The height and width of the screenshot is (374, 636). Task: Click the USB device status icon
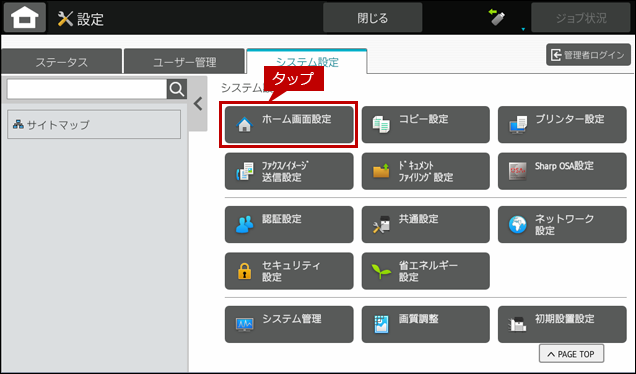pos(497,17)
